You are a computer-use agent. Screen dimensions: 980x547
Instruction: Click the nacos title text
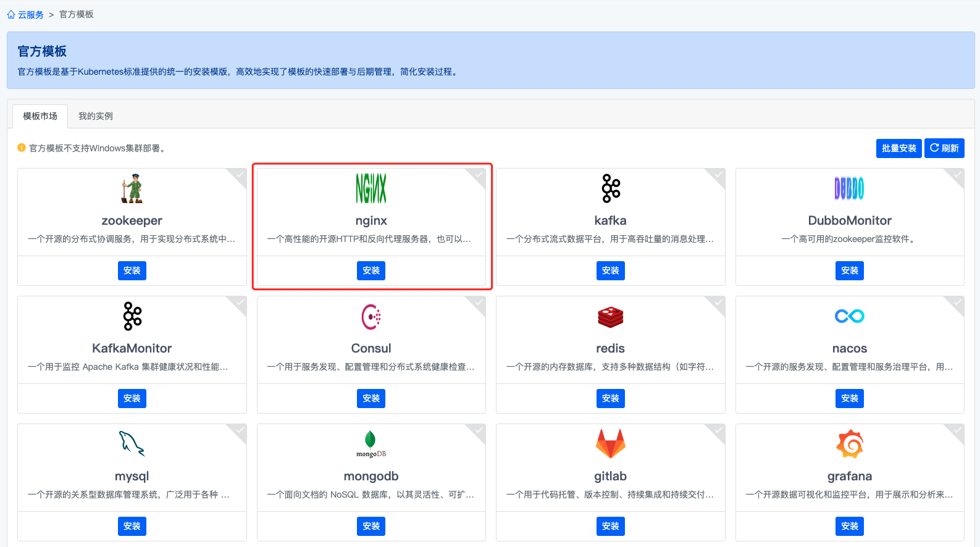click(x=850, y=348)
